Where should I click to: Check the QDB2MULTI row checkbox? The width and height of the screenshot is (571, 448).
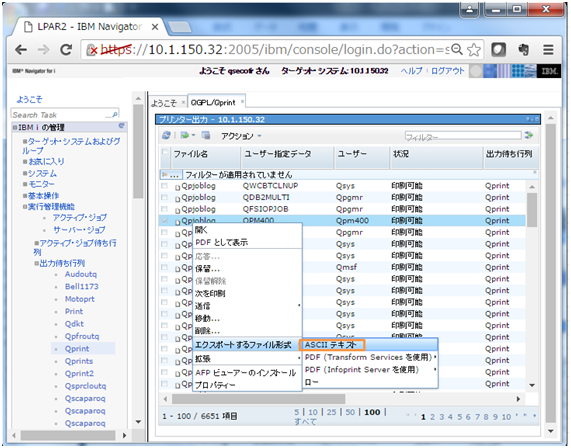click(165, 198)
